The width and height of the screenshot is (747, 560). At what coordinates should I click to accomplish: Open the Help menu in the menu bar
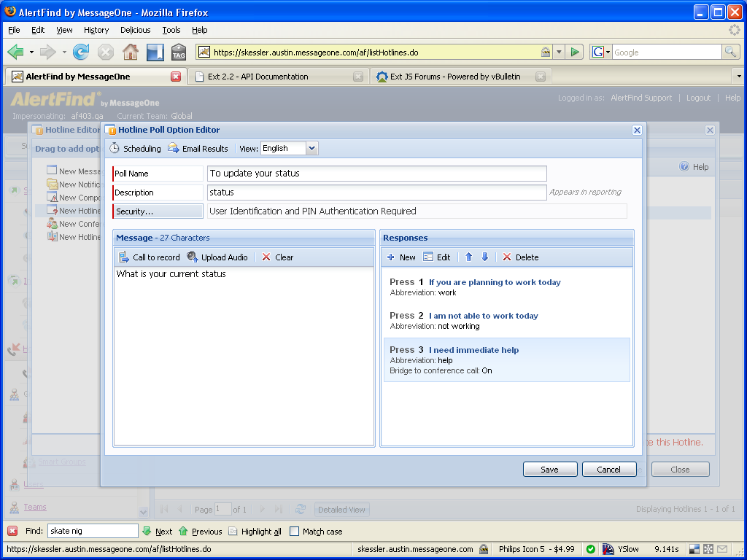click(200, 30)
